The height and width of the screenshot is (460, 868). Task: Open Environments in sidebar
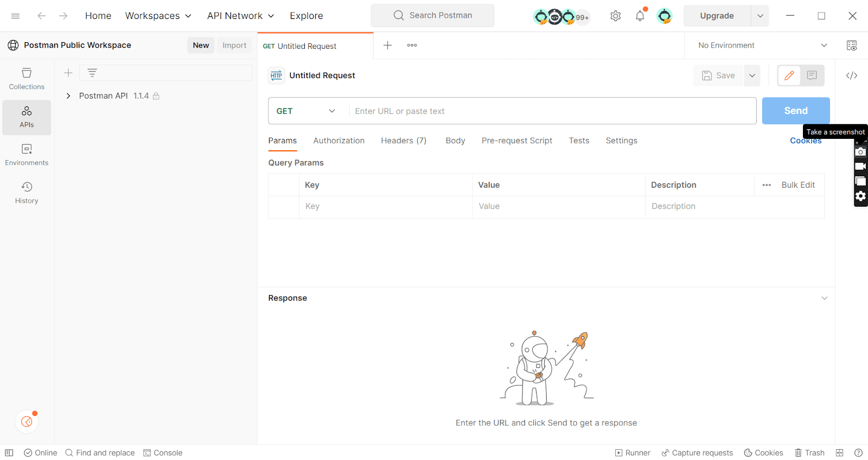[27, 155]
